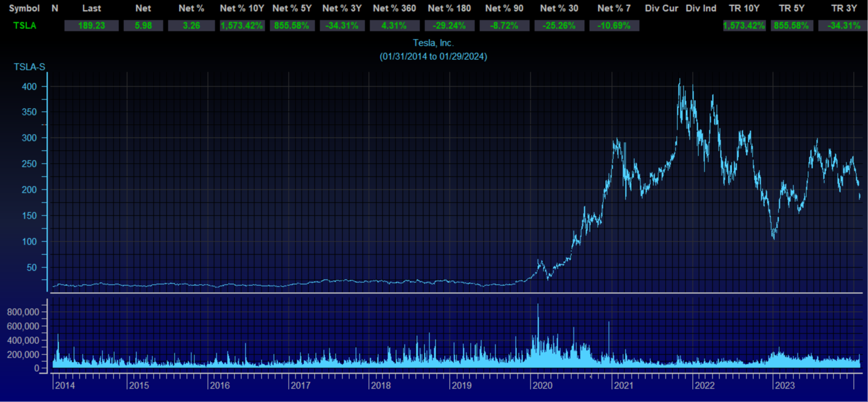The image size is (868, 402).
Task: Click the Last column header
Action: pos(92,9)
